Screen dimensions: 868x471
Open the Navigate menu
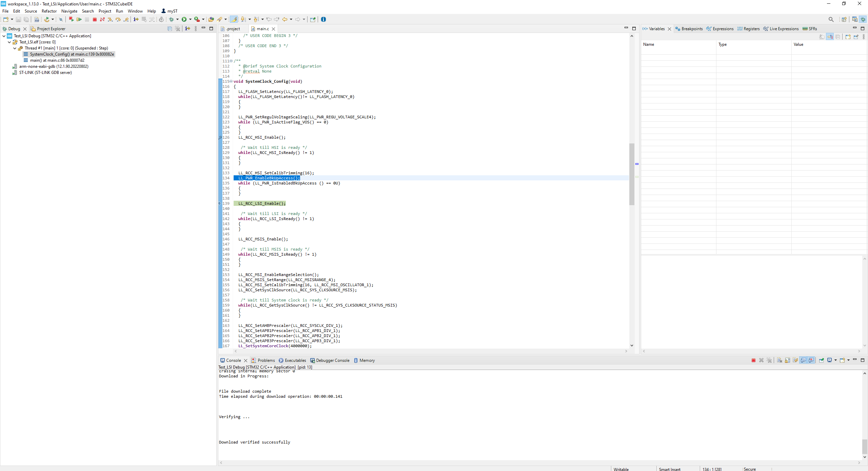69,11
